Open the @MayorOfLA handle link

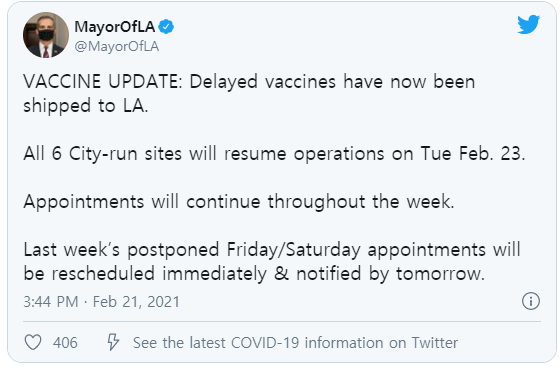tap(116, 46)
